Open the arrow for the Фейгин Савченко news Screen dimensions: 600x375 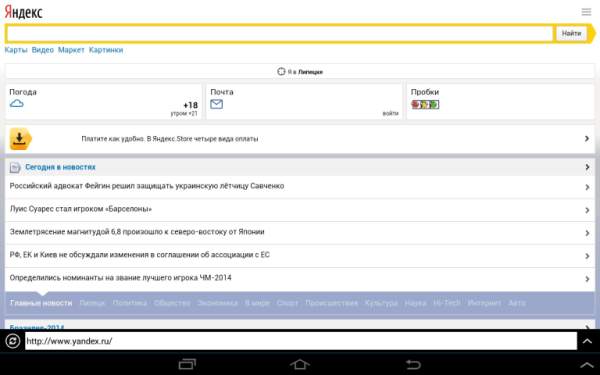(x=587, y=187)
